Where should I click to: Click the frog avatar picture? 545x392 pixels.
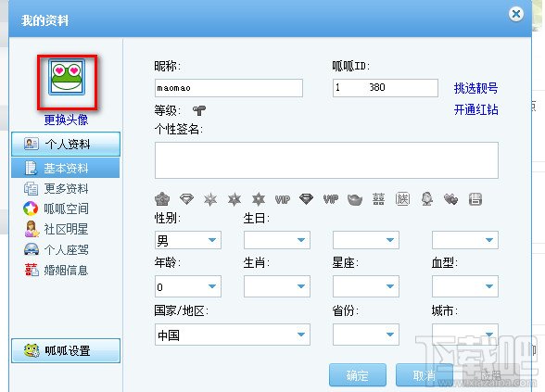[67, 77]
